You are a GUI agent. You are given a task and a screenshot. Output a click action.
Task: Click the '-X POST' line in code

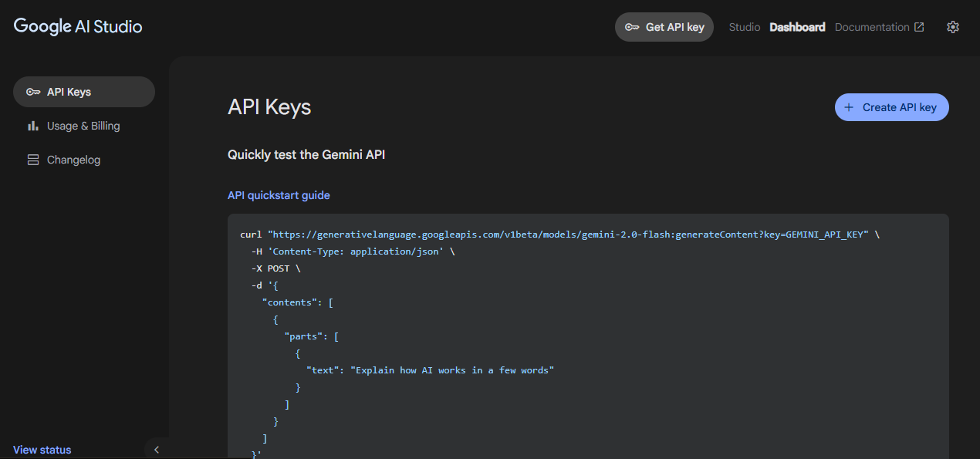[276, 268]
